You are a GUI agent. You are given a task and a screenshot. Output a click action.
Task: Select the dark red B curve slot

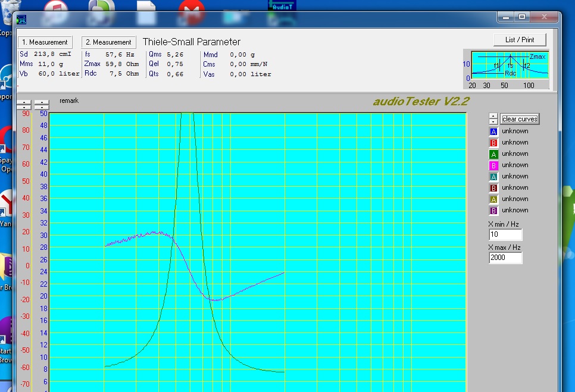point(493,188)
